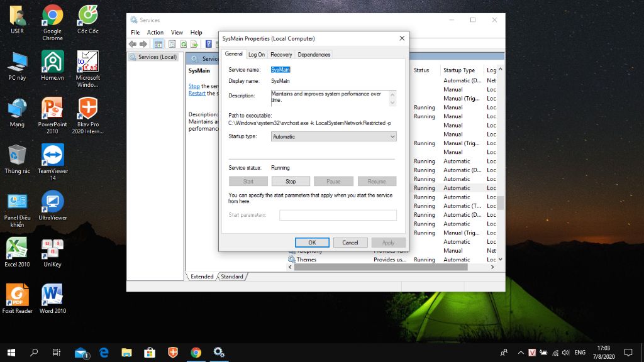Switch to the Standard view tab
This screenshot has width=644, height=362.
point(232,277)
